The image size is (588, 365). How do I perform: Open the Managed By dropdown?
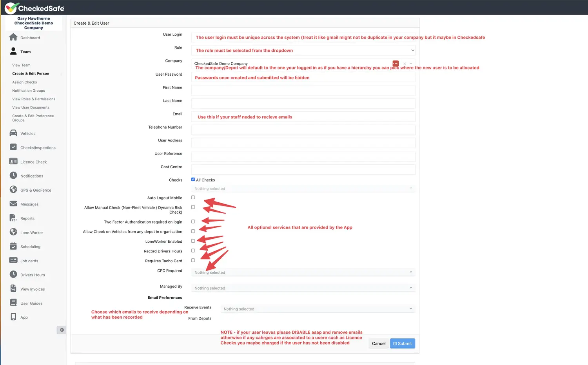coord(302,287)
